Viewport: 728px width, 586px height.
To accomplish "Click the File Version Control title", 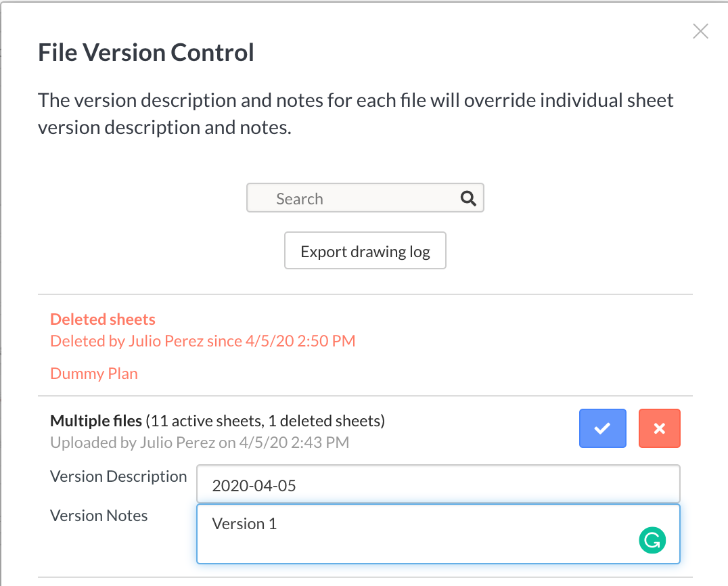I will tap(145, 52).
